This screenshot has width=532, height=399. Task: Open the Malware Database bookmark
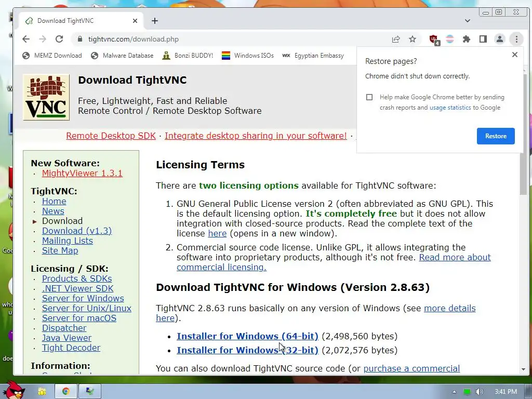pos(122,56)
